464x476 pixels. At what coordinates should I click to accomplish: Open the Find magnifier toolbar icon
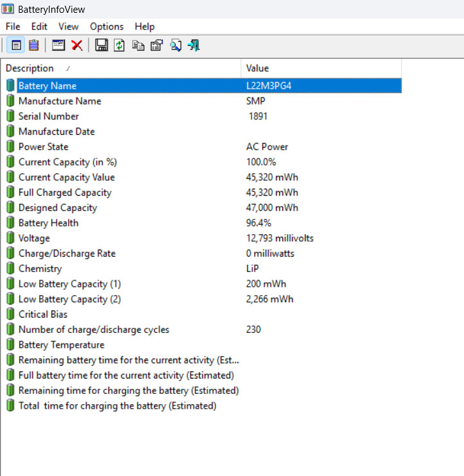pyautogui.click(x=176, y=46)
